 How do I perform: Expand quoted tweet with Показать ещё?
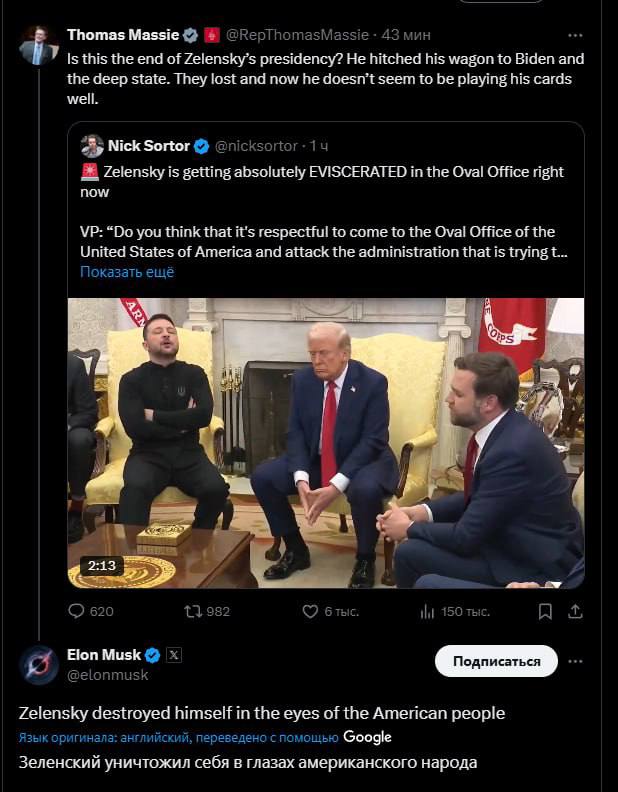[127, 271]
